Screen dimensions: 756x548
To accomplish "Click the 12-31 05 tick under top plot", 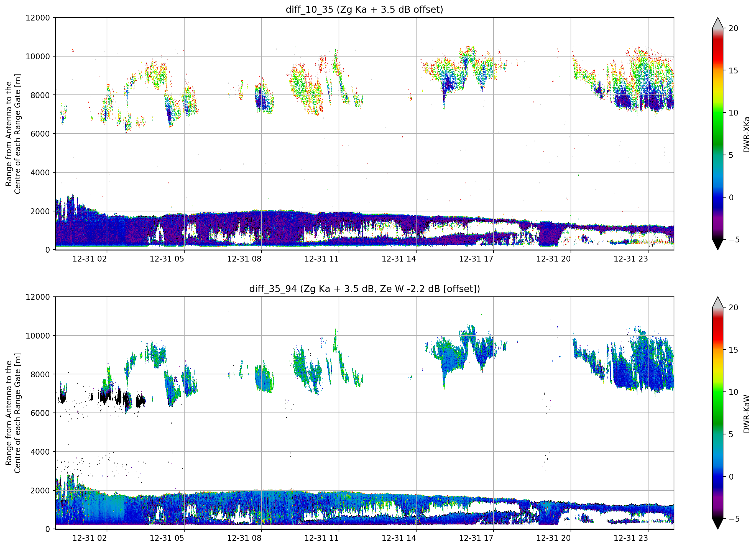I will point(167,259).
